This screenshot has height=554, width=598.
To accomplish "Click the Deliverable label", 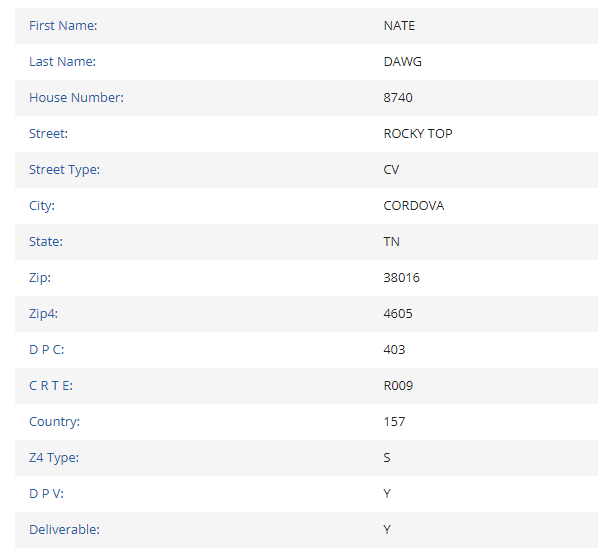I will pyautogui.click(x=64, y=530).
